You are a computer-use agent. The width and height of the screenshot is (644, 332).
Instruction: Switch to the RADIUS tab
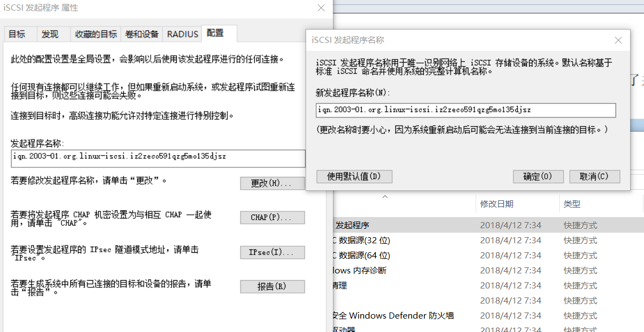coord(182,34)
